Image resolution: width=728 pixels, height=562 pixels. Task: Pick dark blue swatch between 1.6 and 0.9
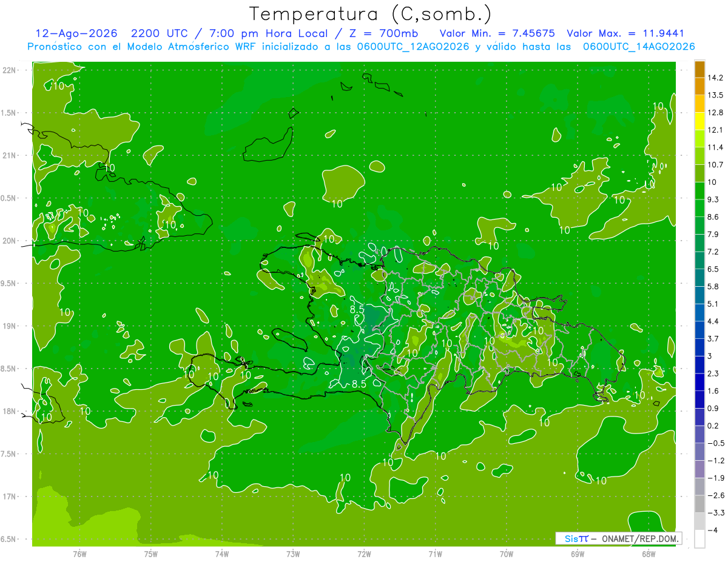tap(699, 400)
